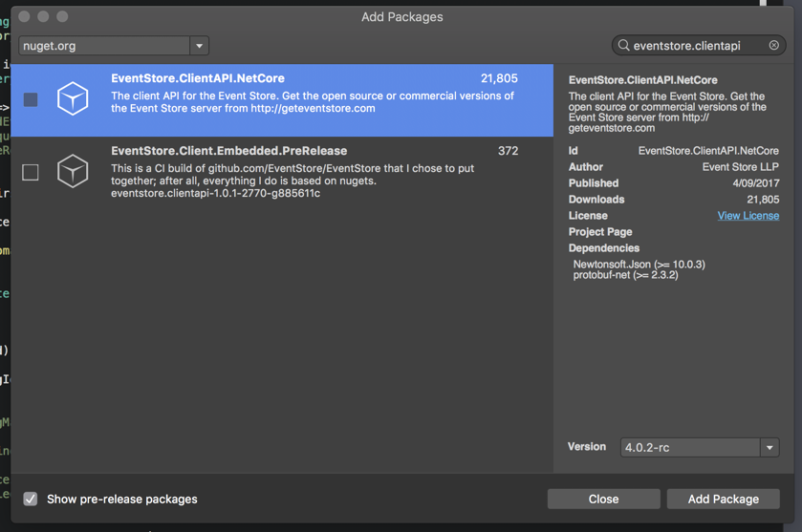Click the nuget.org package source field
The height and width of the screenshot is (532, 802).
click(x=114, y=46)
